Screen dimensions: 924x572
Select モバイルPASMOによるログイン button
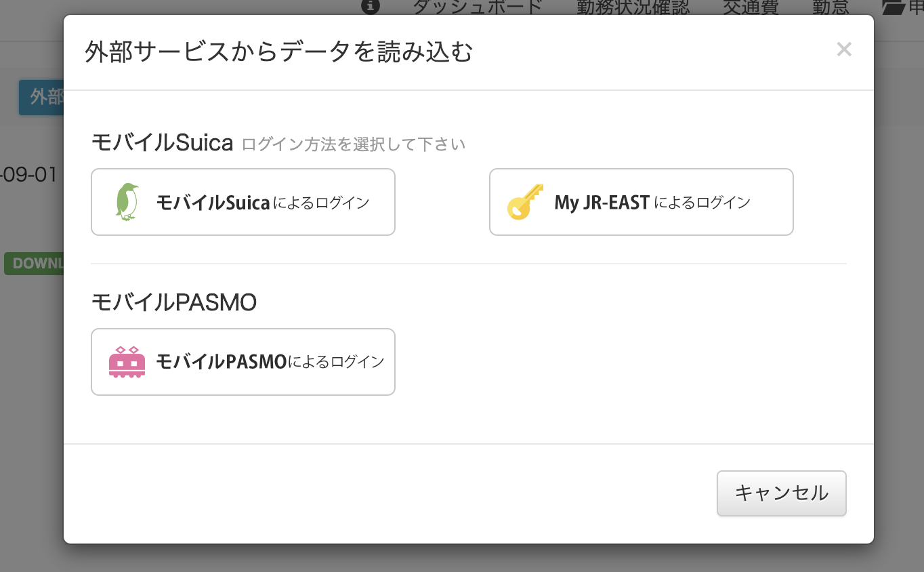coord(243,362)
